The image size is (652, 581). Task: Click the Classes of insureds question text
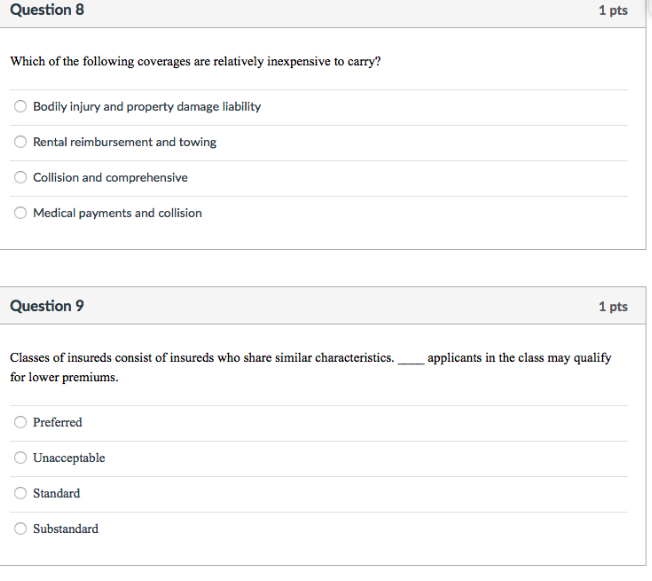202,358
